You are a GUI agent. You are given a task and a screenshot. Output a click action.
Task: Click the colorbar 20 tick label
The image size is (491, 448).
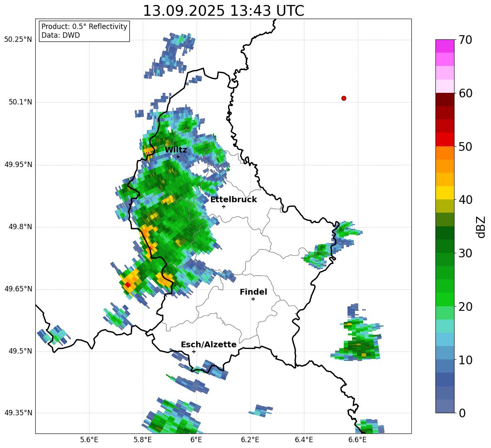(x=465, y=307)
